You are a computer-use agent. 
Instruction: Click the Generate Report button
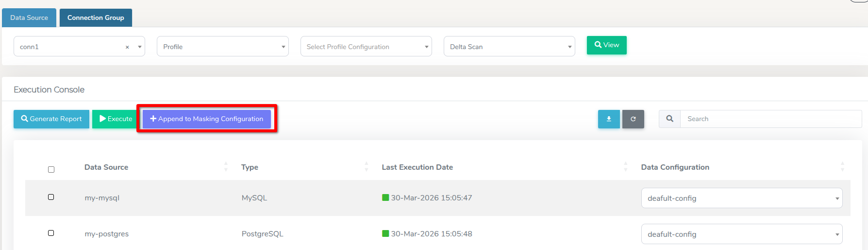tap(51, 119)
